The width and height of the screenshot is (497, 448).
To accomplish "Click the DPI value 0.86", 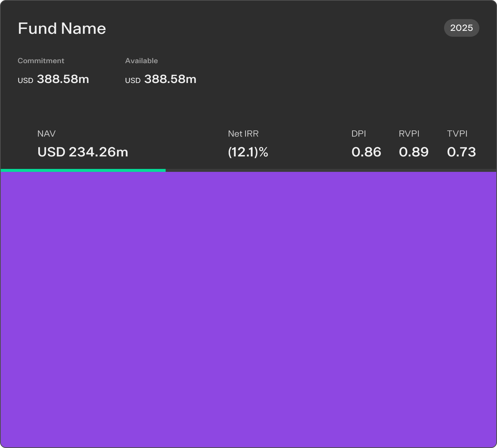I will (366, 152).
